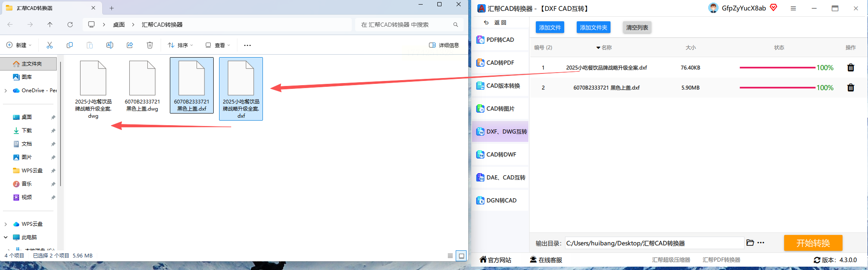Click the Share icon in Explorer toolbar
The height and width of the screenshot is (270, 868).
point(130,45)
